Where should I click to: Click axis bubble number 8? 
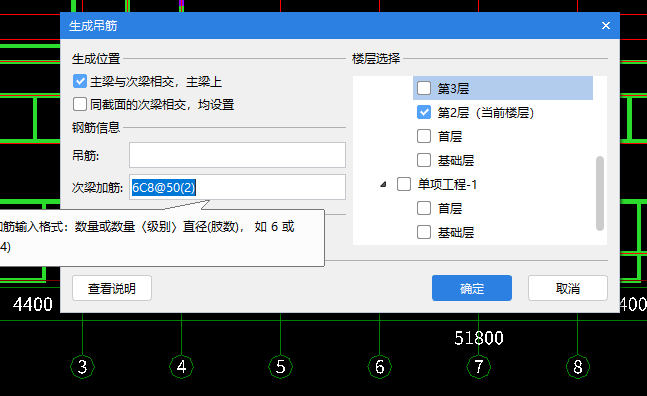coord(578,367)
